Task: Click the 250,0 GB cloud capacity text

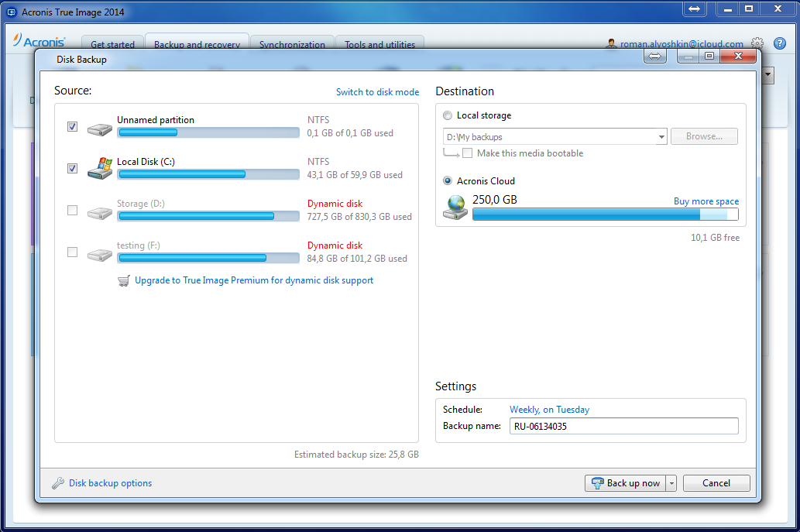Action: (494, 200)
